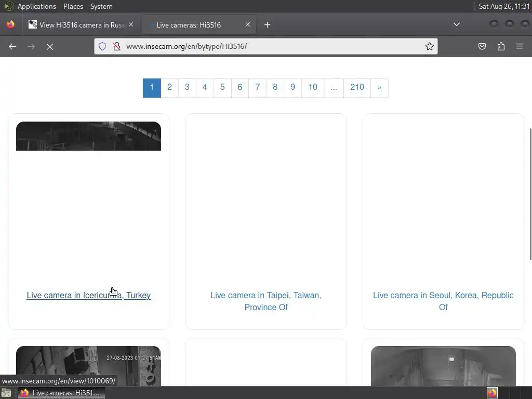532x399 pixels.
Task: Bookmark this page with the star
Action: [429, 46]
